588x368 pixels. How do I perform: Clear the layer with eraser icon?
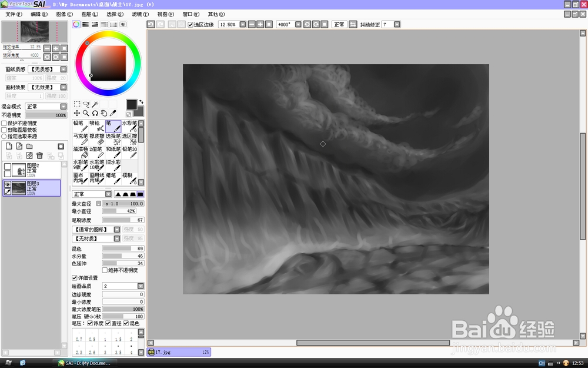pos(29,155)
